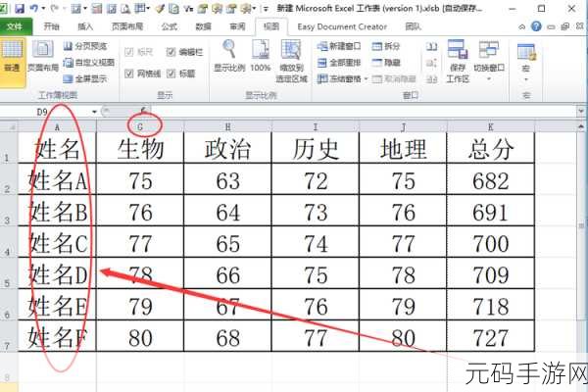Open the Name Box dropdown arrow next to D9
The image size is (588, 392).
click(94, 112)
